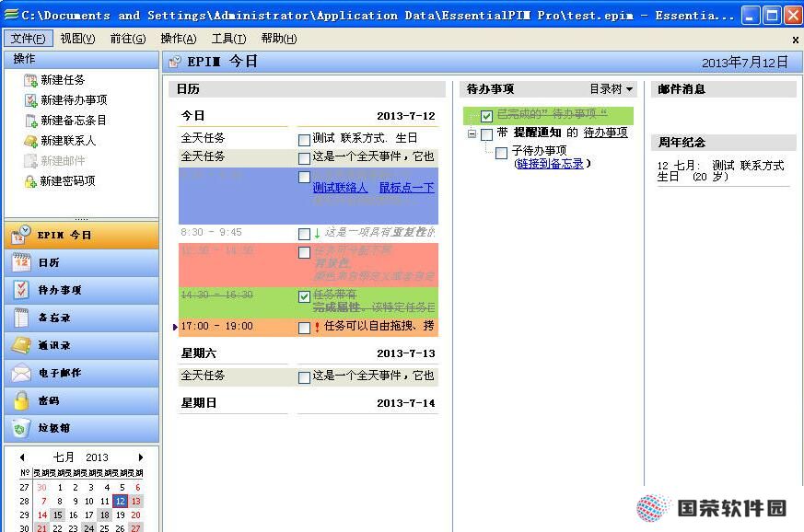
Task: Check the 子待办事项 checkbox
Action: click(502, 153)
